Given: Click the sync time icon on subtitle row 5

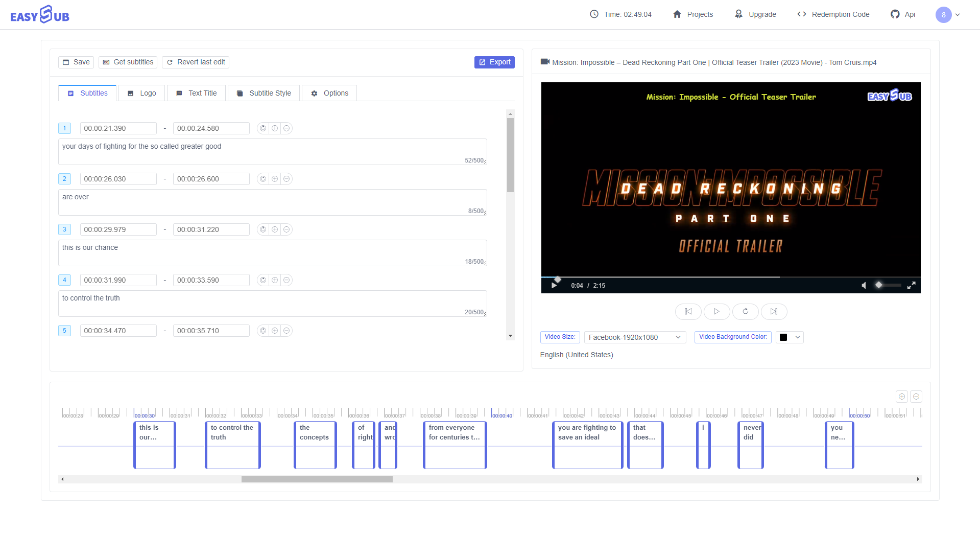Looking at the screenshot, I should pyautogui.click(x=263, y=331).
